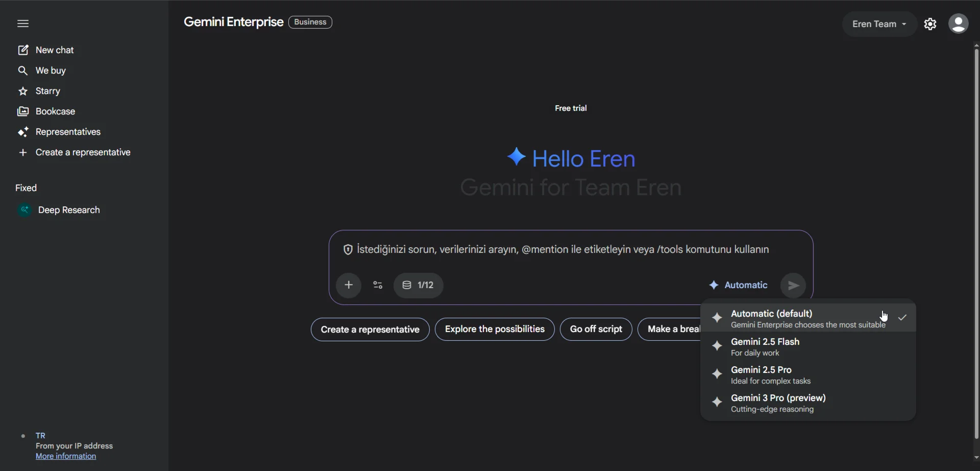Open settings with the gear icon
This screenshot has height=471, width=980.
(930, 24)
